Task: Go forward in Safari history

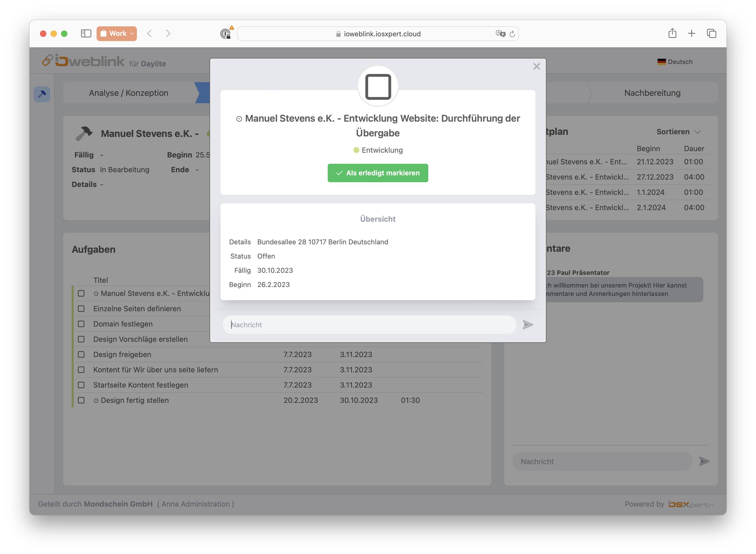Action: pos(168,33)
